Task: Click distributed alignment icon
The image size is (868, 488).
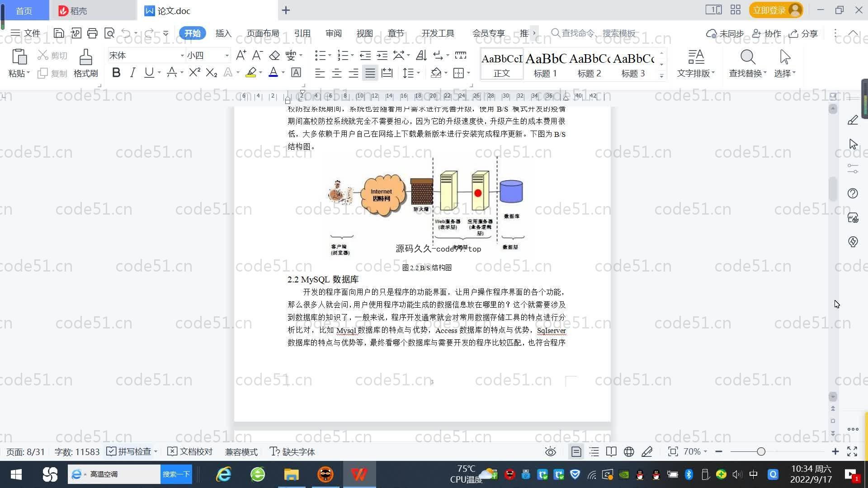Action: point(387,73)
